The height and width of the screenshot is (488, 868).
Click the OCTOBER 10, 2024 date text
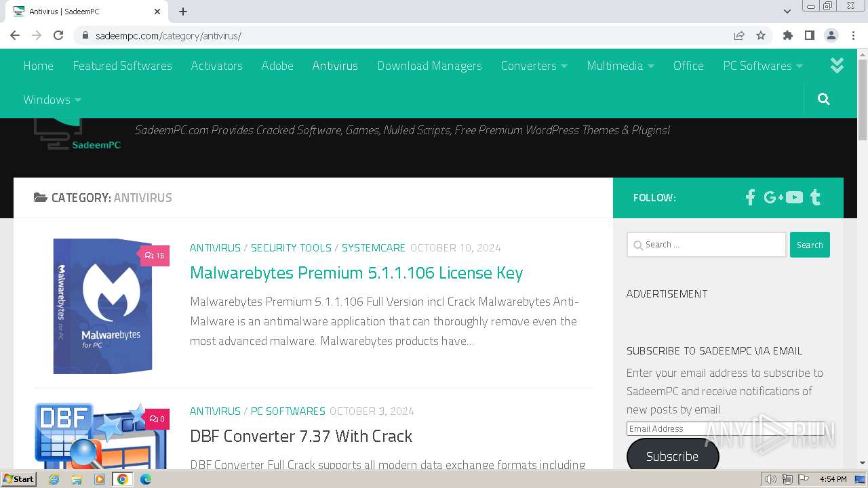456,247
